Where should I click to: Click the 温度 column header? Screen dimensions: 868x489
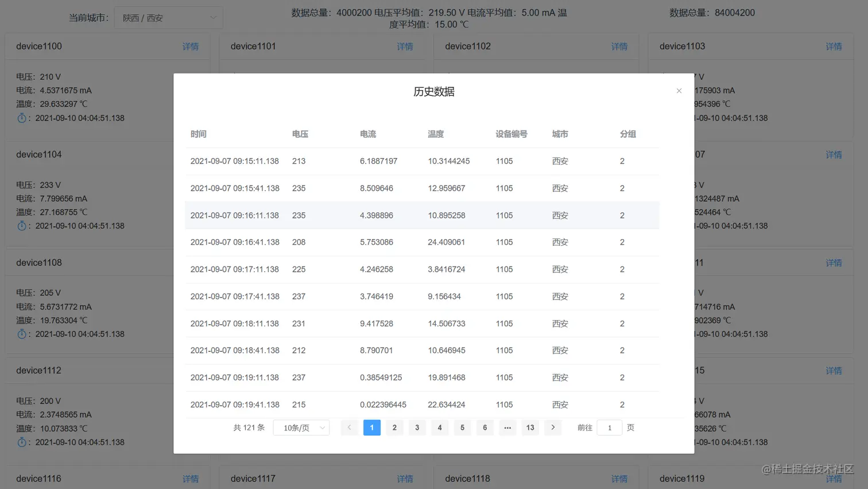[x=436, y=134]
